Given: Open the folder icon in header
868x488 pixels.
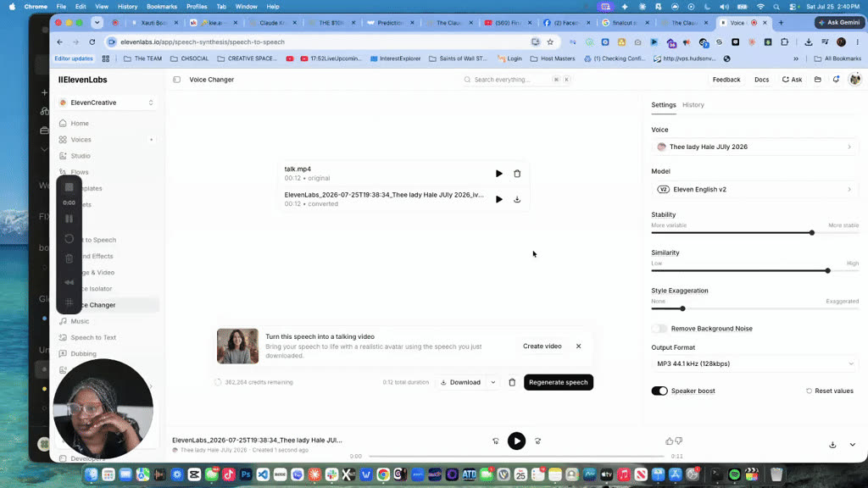Looking at the screenshot, I should pos(818,80).
